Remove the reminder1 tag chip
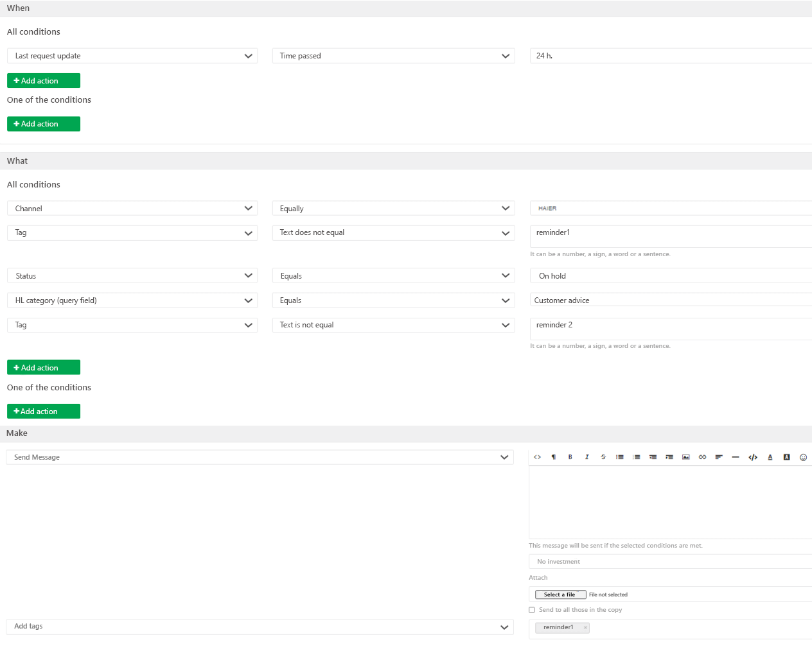 tap(585, 628)
